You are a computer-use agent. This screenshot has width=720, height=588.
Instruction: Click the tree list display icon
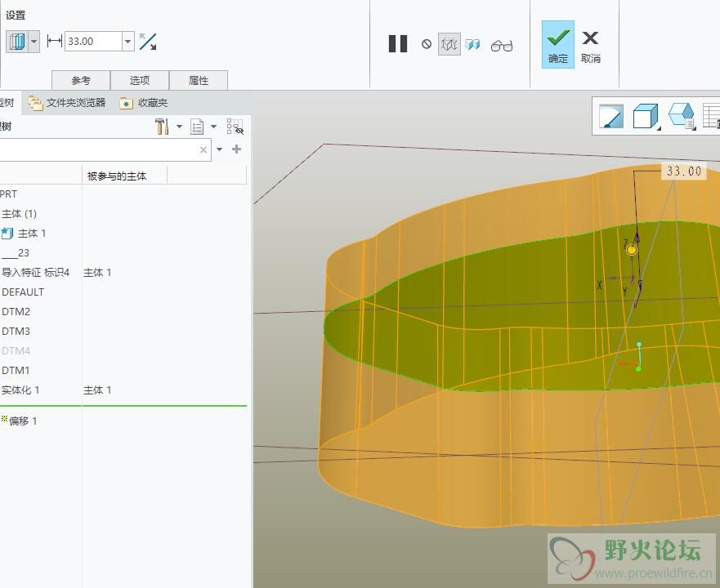pyautogui.click(x=197, y=127)
